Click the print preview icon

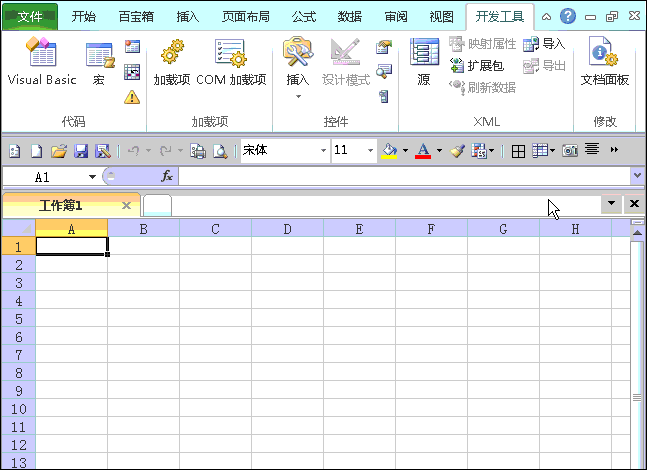point(220,151)
